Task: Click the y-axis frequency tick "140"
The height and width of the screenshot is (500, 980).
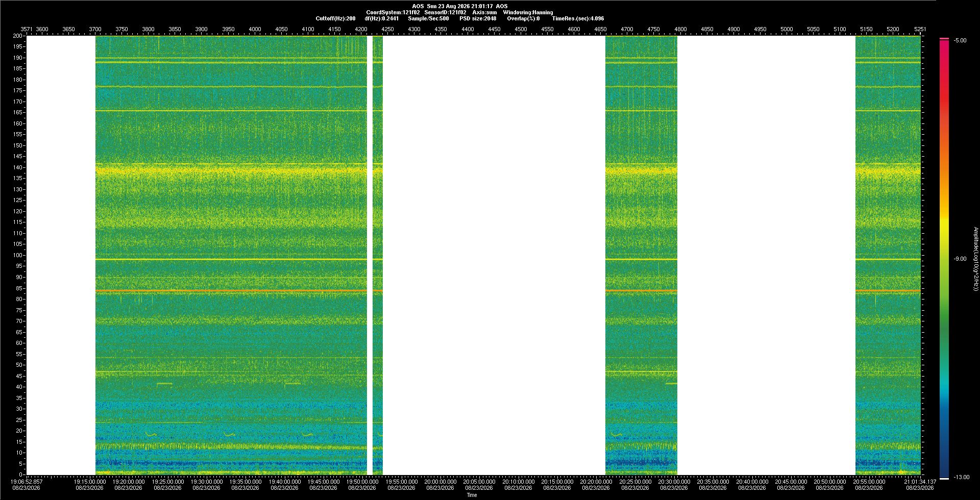Action: (x=18, y=167)
